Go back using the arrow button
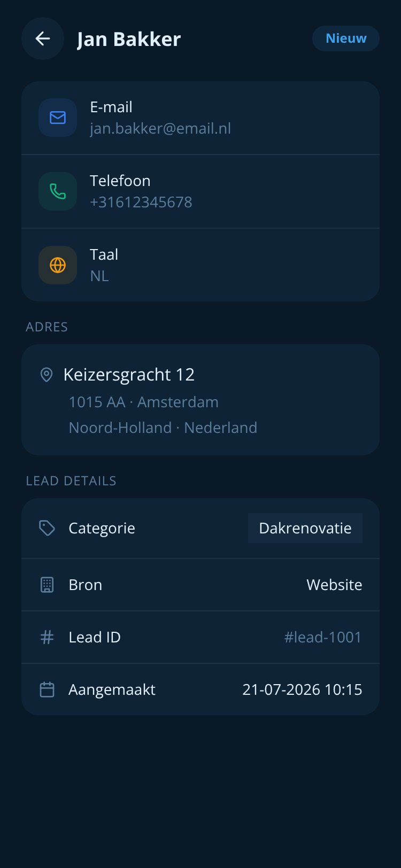This screenshot has height=868, width=401. coord(43,38)
